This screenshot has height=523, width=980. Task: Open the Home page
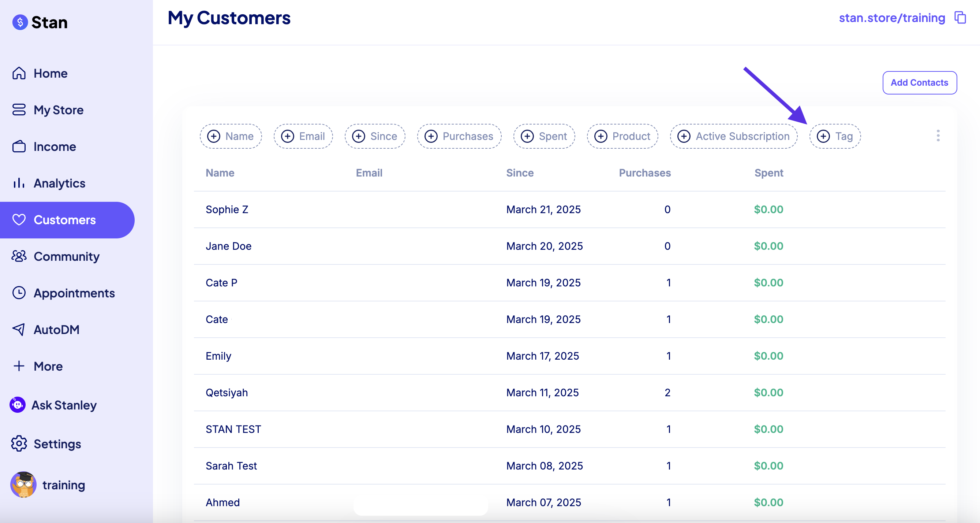50,73
